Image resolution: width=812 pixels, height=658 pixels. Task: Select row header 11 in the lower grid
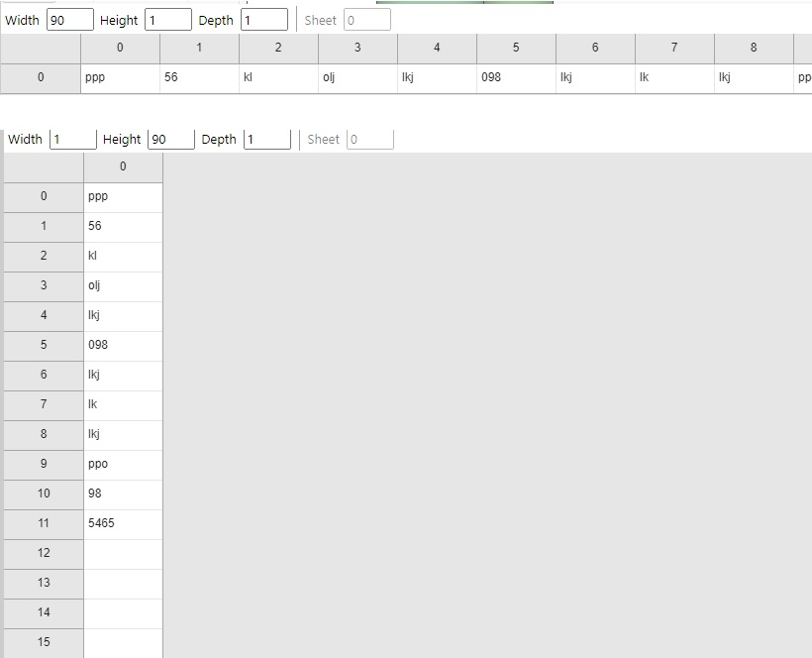point(44,525)
